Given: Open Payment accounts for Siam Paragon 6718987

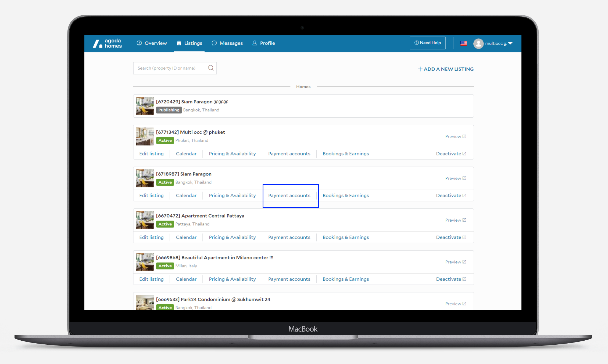Looking at the screenshot, I should point(289,196).
